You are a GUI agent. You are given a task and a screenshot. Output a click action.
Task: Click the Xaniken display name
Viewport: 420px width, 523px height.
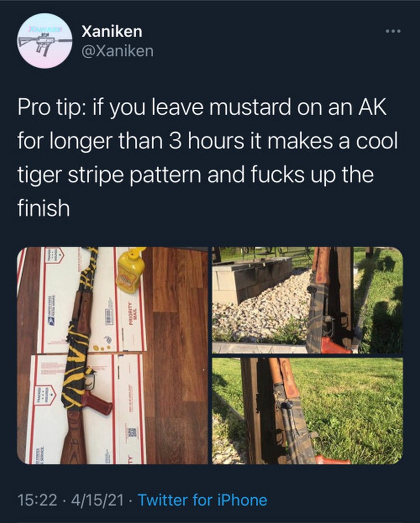tap(112, 31)
